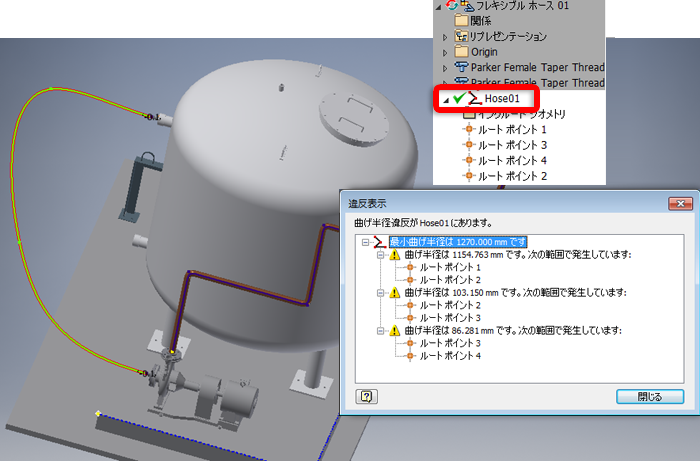Screen dimensions: 700x461
Task: Collapse the 103.150 mm violation node
Action: [x=380, y=293]
